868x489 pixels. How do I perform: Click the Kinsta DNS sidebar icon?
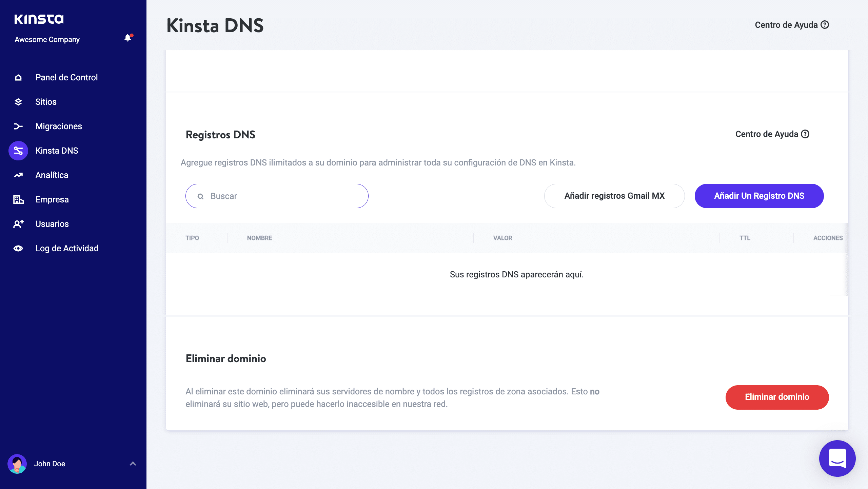pyautogui.click(x=18, y=151)
